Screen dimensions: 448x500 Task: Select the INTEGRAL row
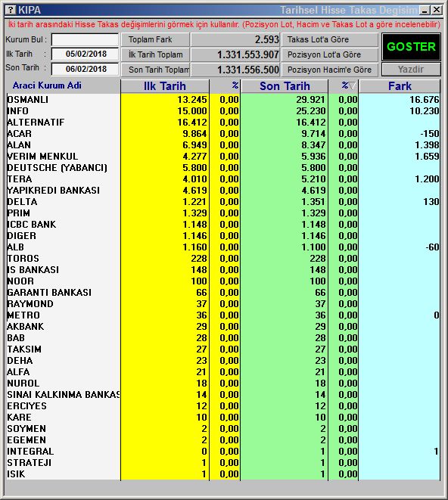[223, 452]
